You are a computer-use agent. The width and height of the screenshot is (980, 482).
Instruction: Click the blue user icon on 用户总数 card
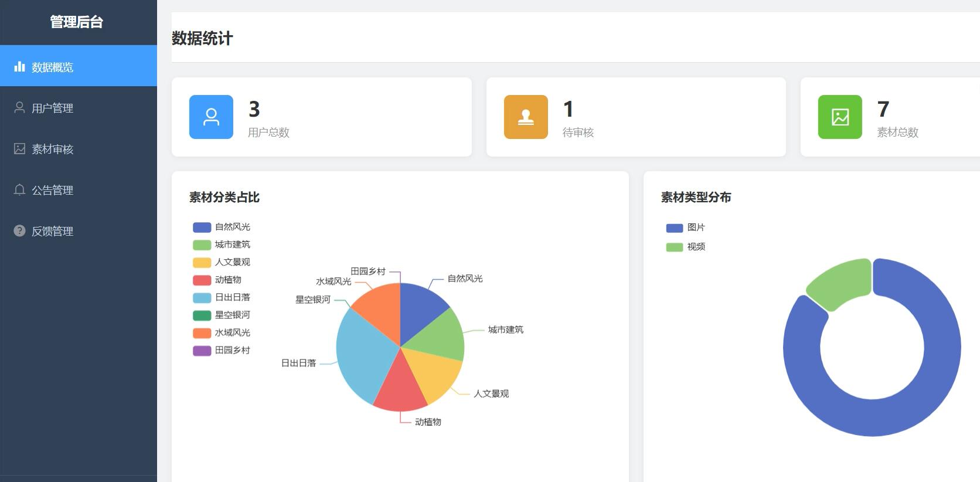[x=211, y=117]
